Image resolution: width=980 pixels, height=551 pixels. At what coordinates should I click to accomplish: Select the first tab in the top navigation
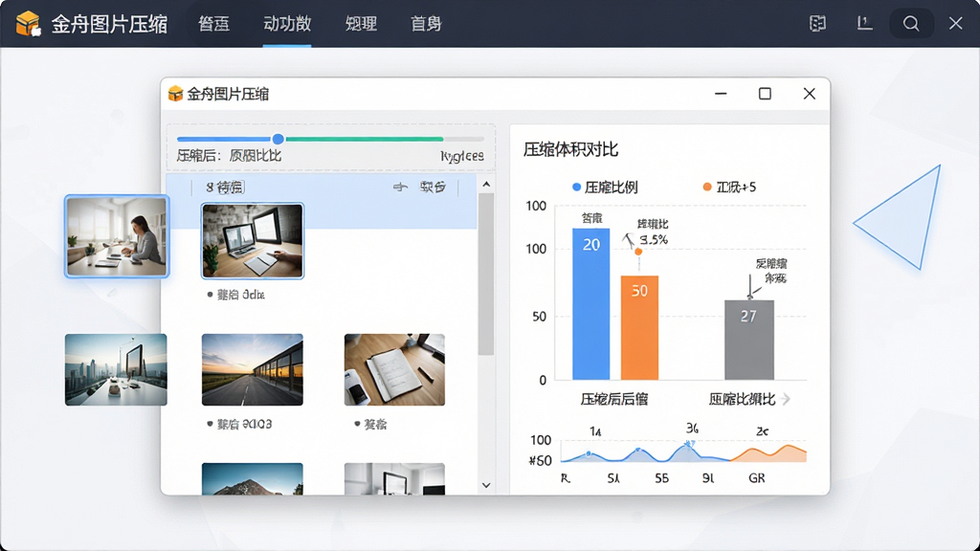[213, 24]
